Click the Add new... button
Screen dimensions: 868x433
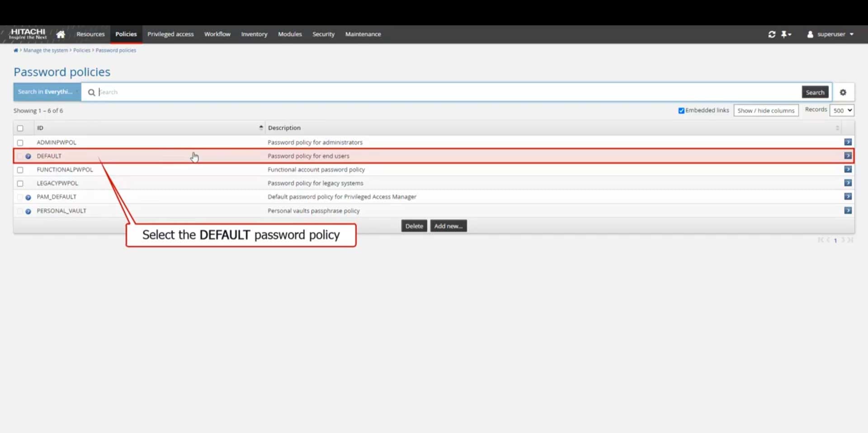coord(448,226)
